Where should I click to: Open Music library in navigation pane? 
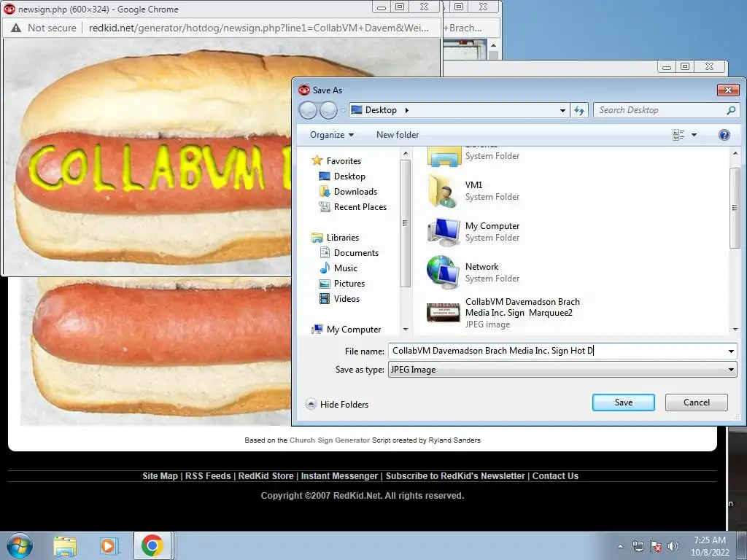(x=338, y=268)
